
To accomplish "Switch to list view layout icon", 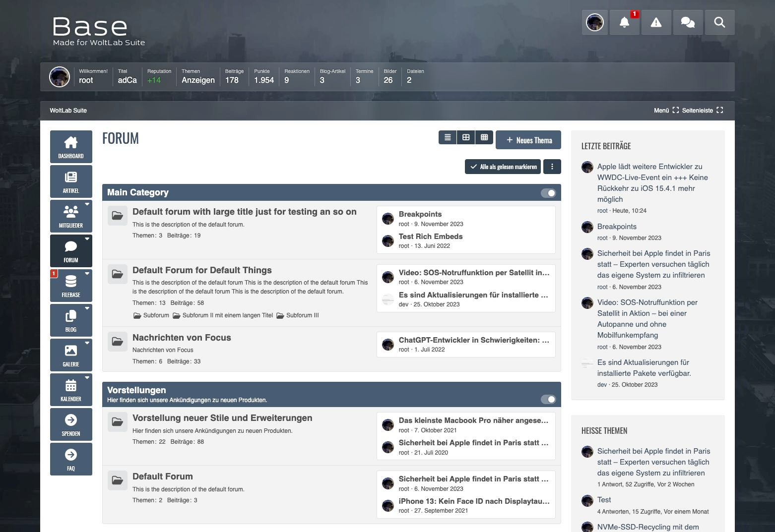I will [x=448, y=137].
